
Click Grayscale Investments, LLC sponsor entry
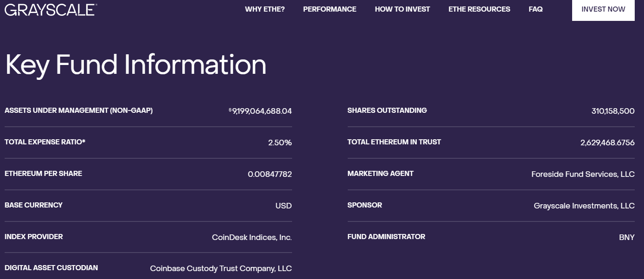[x=585, y=205]
